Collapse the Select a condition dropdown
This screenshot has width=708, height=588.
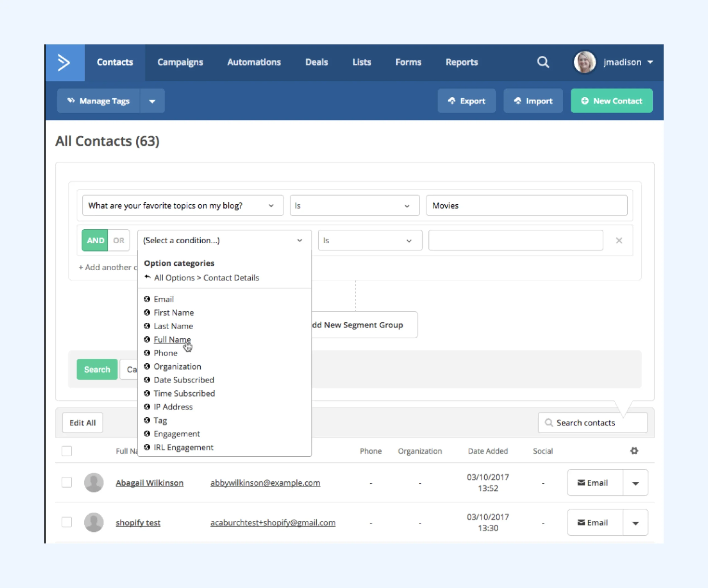coord(225,240)
